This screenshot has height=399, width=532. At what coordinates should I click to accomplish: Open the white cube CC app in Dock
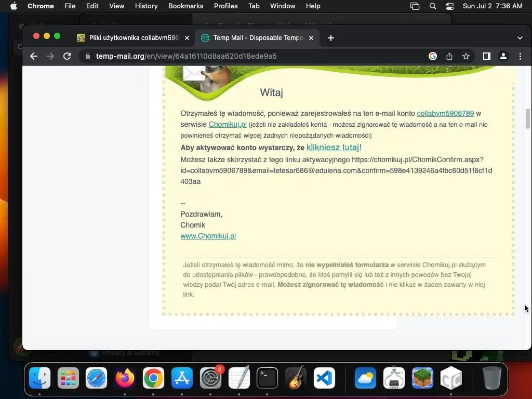point(451,378)
